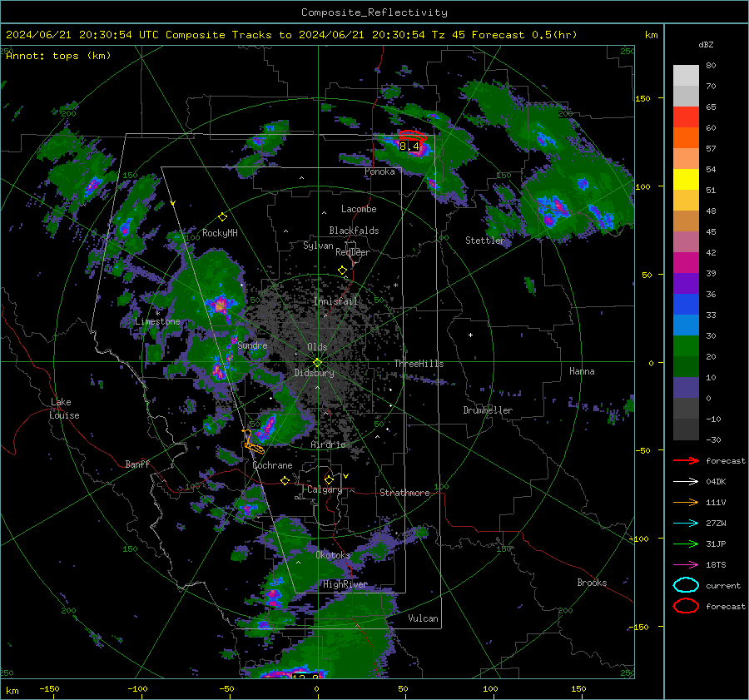Viewport: 749px width, 700px height.
Task: Click the Calgary city label
Action: click(325, 489)
